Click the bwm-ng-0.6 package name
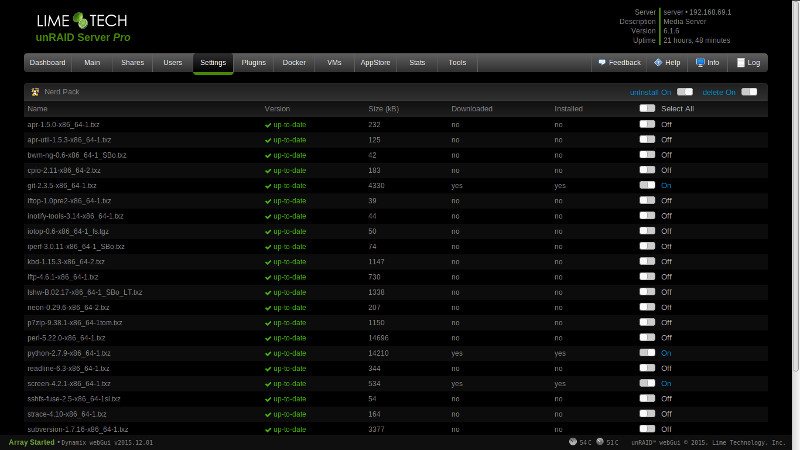This screenshot has height=450, width=800. [x=77, y=155]
